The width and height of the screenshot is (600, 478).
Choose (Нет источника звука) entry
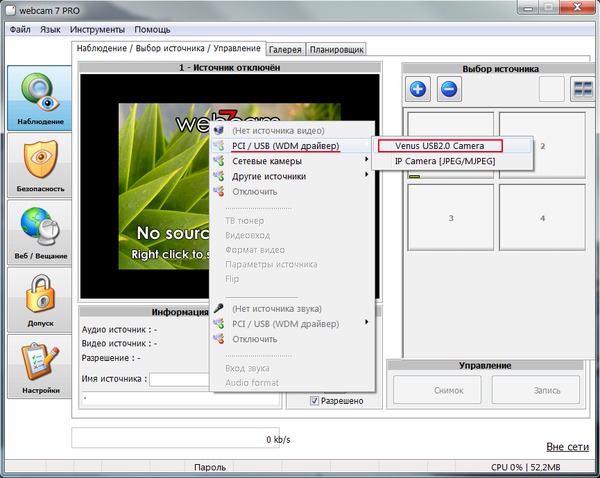point(292,308)
